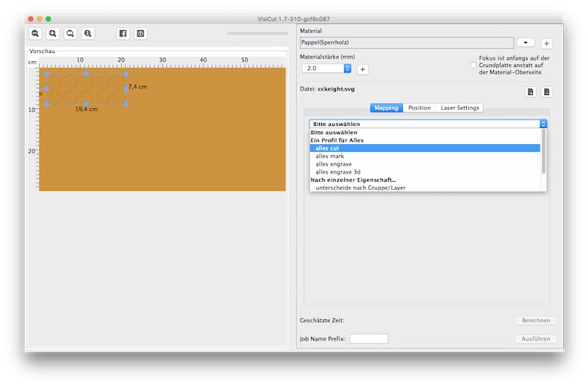Click the first document icon beside cckeight.svg
The width and height of the screenshot is (588, 387).
(530, 91)
